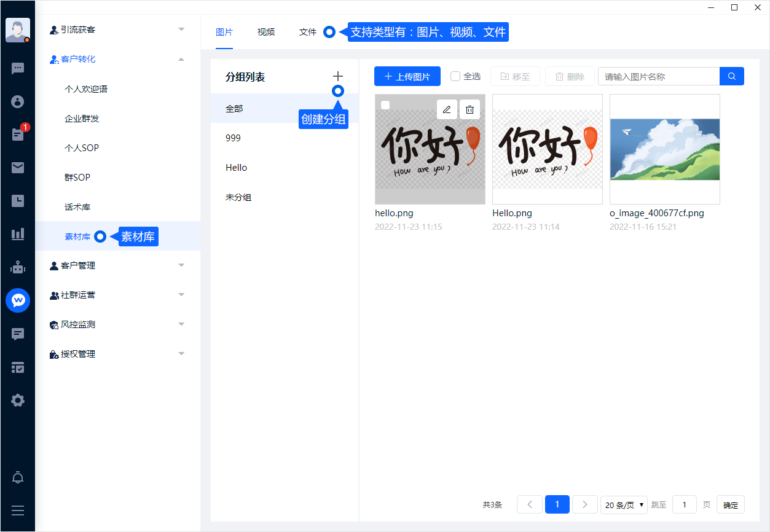Click the 上传图片 upload button
The image size is (770, 532).
[407, 76]
